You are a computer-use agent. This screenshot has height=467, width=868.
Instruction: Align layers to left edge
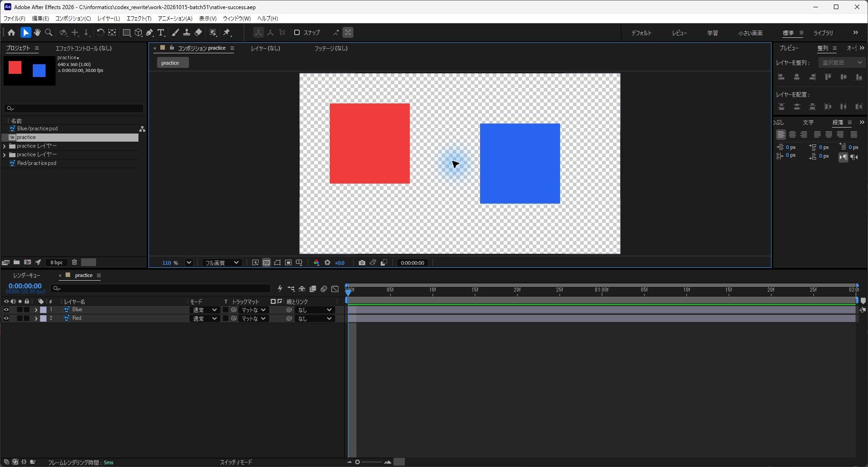coord(781,77)
